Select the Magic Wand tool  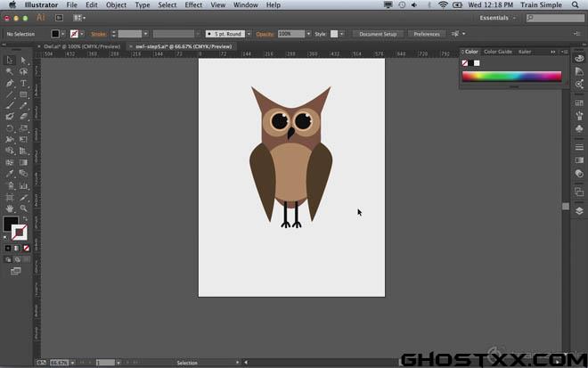click(x=10, y=71)
